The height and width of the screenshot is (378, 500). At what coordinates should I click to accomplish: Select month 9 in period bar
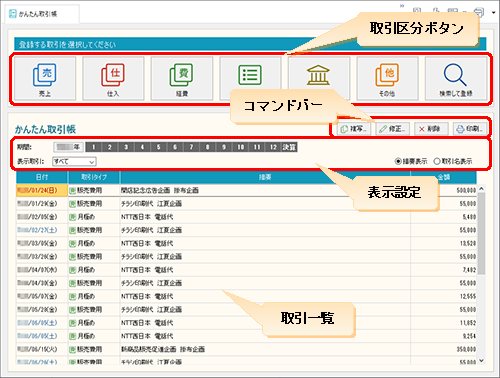click(x=224, y=147)
